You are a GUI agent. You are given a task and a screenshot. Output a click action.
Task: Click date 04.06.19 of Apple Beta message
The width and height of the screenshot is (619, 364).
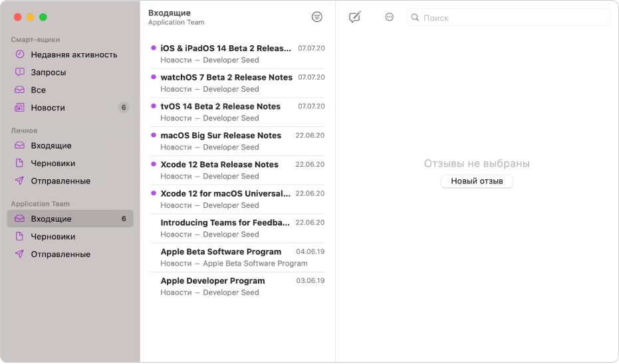pyautogui.click(x=310, y=252)
